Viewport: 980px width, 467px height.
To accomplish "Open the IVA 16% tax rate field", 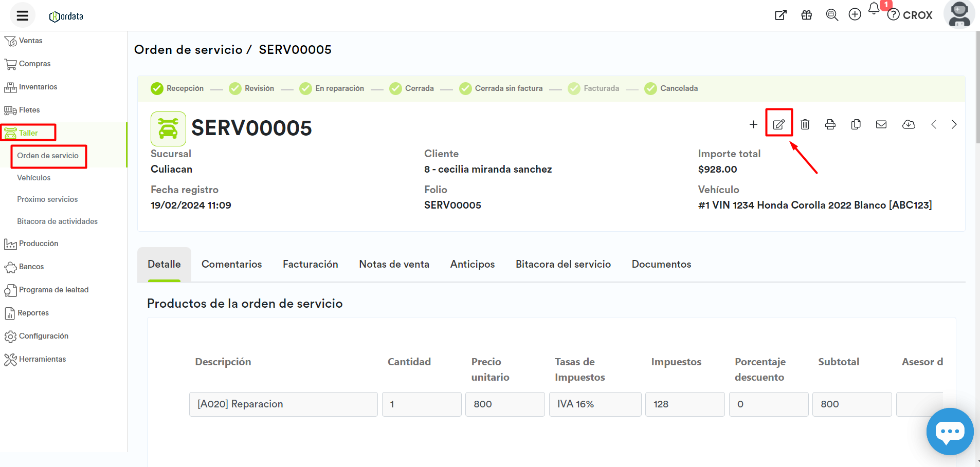I will (594, 404).
